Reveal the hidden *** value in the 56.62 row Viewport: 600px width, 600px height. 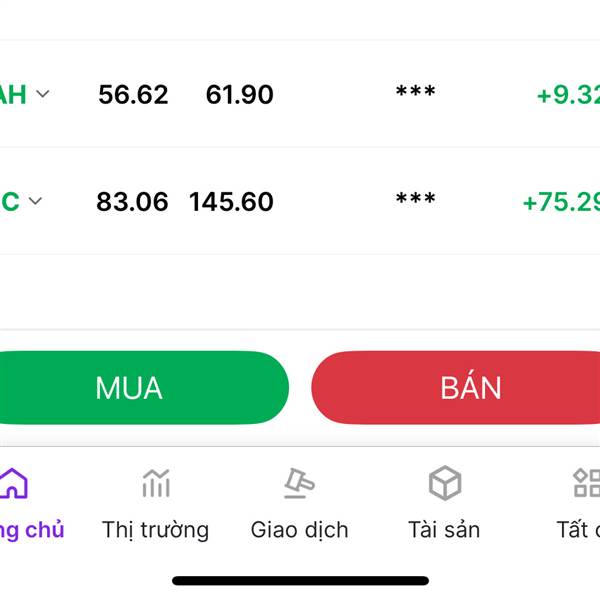coord(416,92)
